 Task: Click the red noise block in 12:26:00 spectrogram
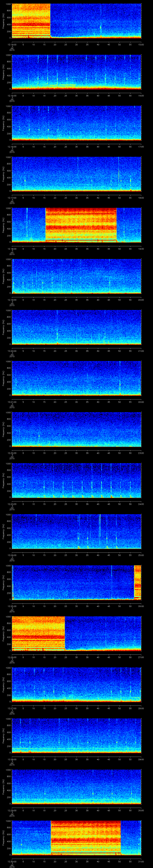38,633
